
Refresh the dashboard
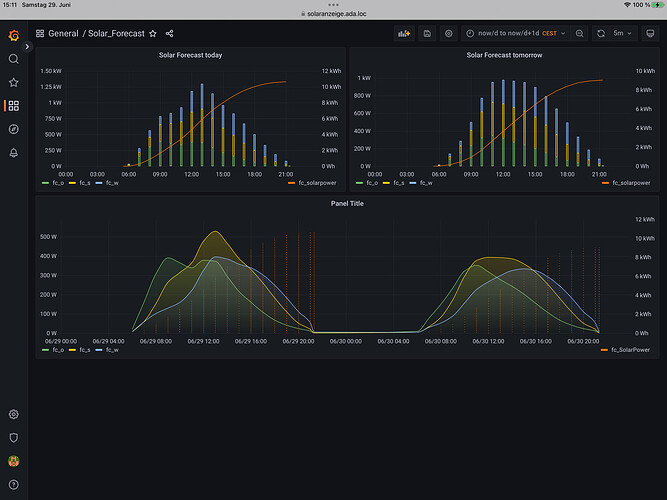click(x=601, y=33)
